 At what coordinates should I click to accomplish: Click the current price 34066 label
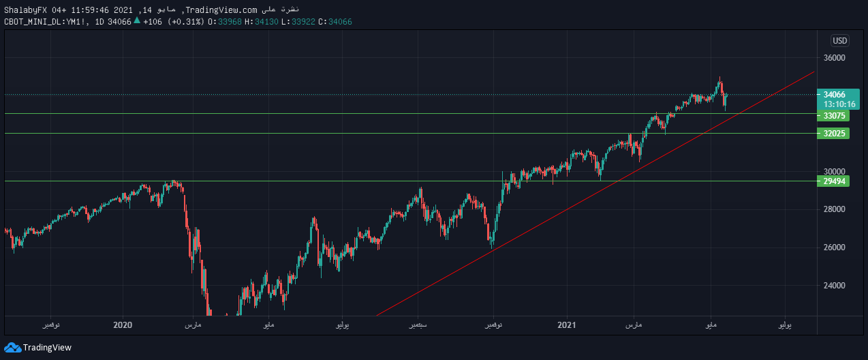[835, 95]
